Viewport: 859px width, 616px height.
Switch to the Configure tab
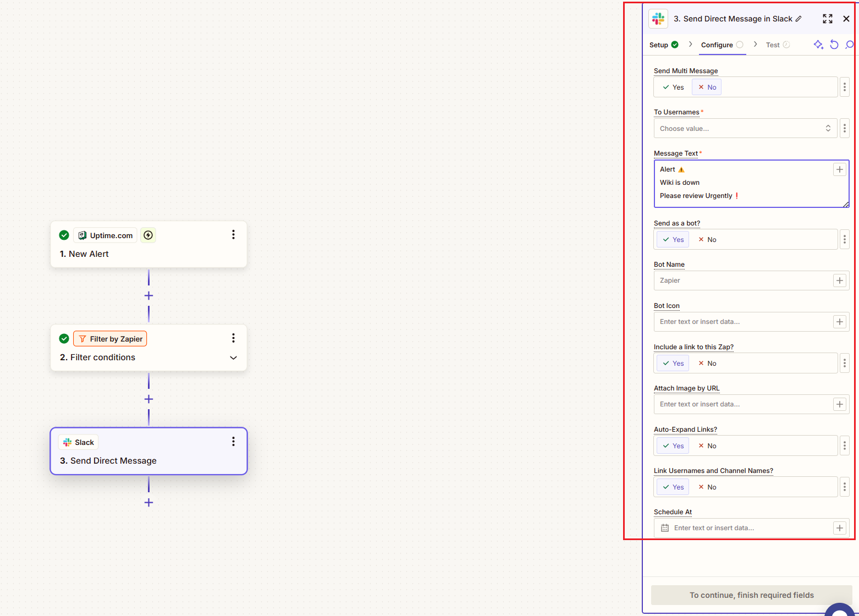pyautogui.click(x=723, y=45)
